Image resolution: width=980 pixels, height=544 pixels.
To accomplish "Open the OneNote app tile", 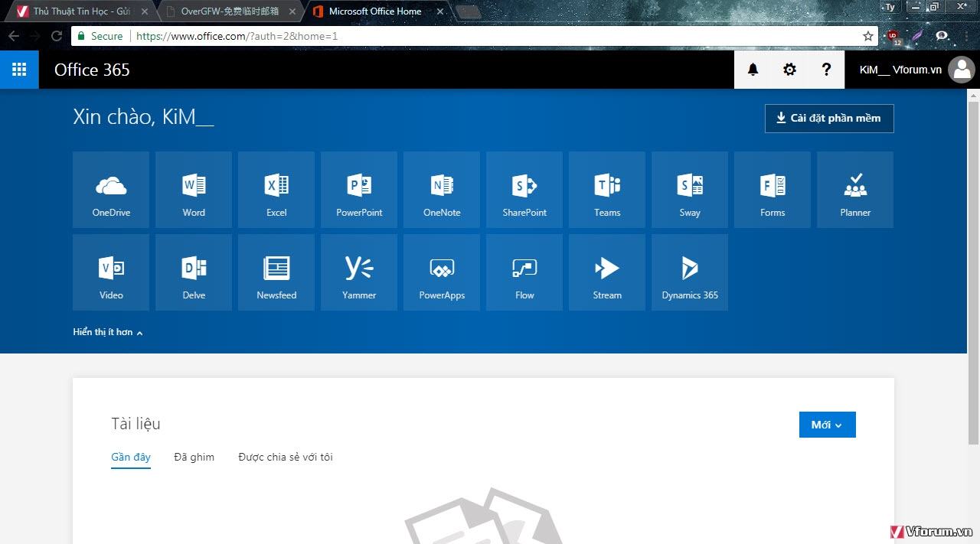I will pyautogui.click(x=442, y=190).
